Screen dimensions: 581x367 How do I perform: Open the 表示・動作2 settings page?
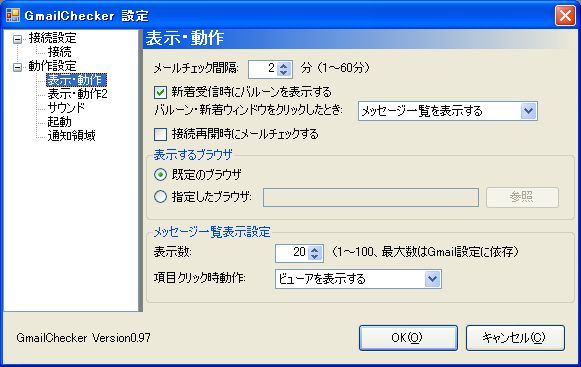click(77, 94)
